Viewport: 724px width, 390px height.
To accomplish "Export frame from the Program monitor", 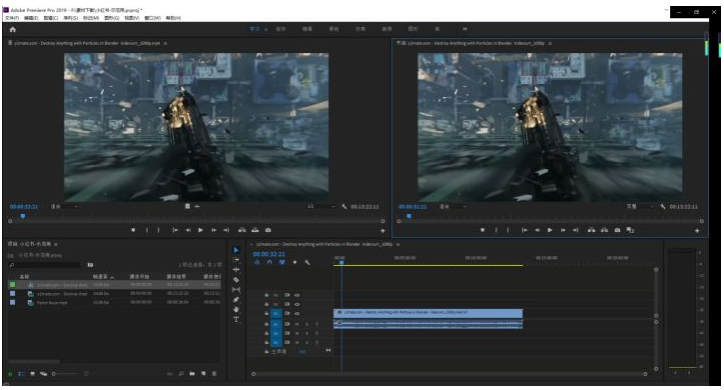I will click(617, 230).
